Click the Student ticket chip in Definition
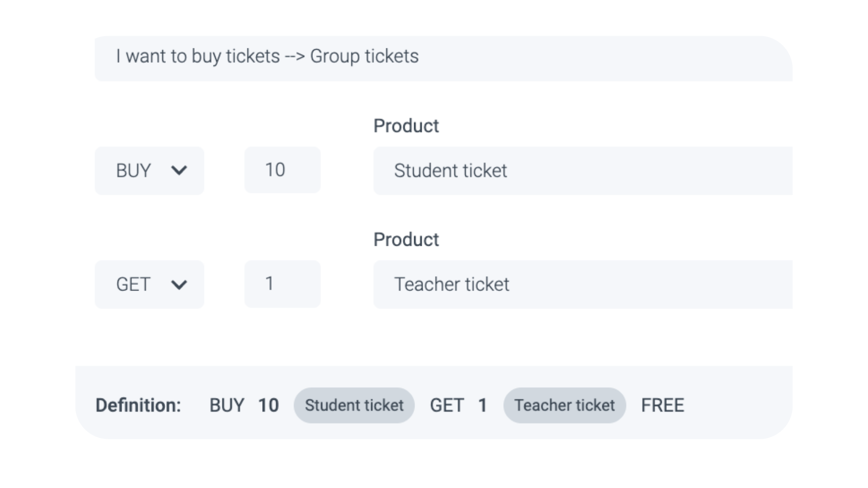The height and width of the screenshot is (488, 868). click(354, 405)
